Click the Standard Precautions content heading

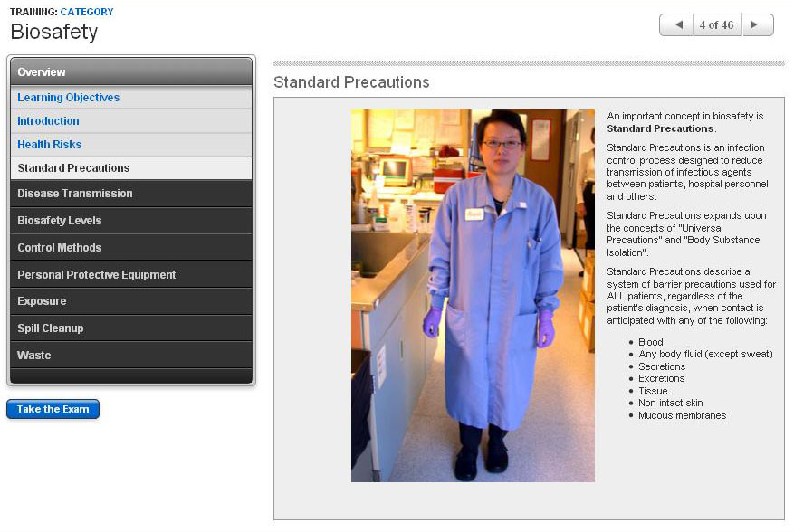pyautogui.click(x=351, y=82)
